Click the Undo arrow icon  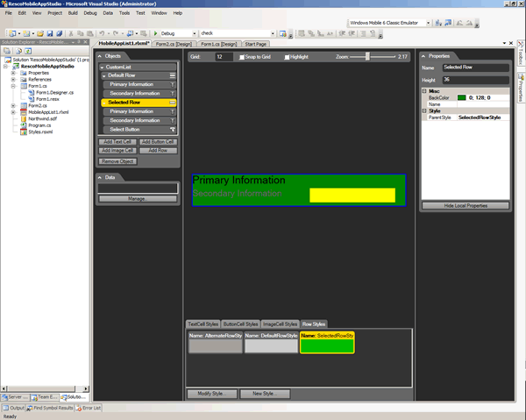click(x=102, y=33)
